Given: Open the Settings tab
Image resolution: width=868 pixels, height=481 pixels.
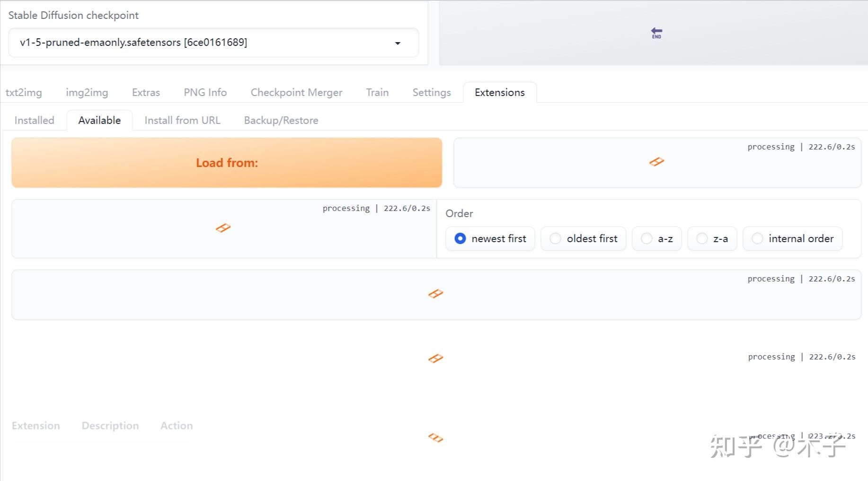Looking at the screenshot, I should tap(431, 92).
